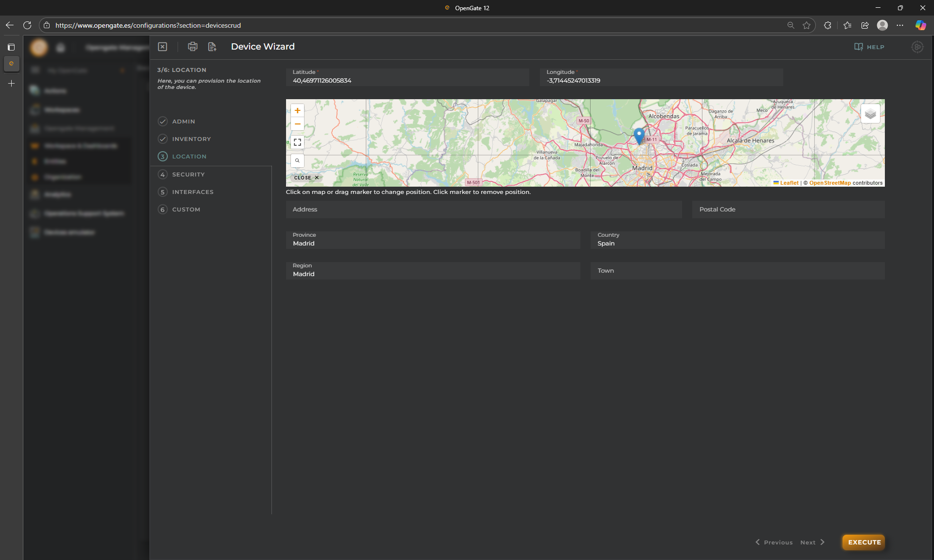This screenshot has width=934, height=560.
Task: Select the Security wizard step
Action: tap(188, 175)
